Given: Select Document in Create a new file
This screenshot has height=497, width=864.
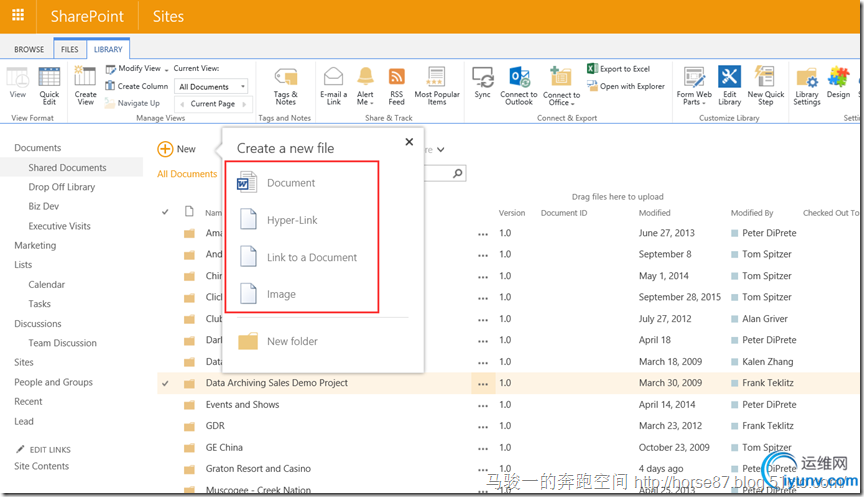Looking at the screenshot, I should point(290,183).
